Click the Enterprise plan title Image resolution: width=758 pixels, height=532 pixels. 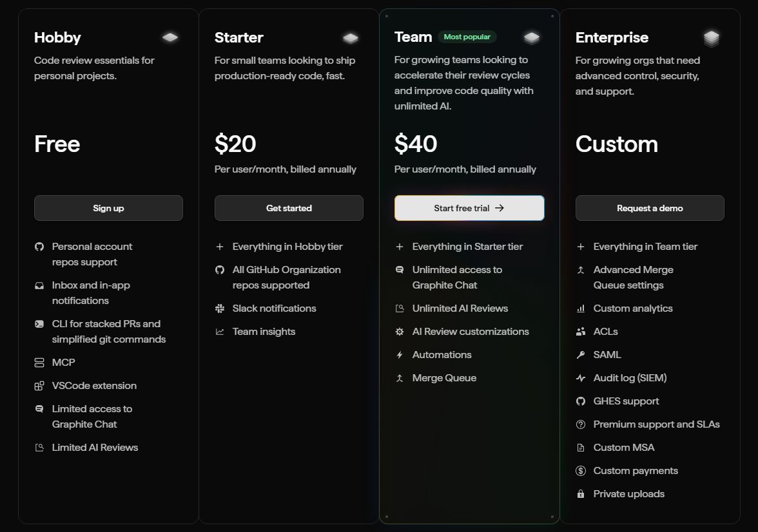(x=612, y=38)
